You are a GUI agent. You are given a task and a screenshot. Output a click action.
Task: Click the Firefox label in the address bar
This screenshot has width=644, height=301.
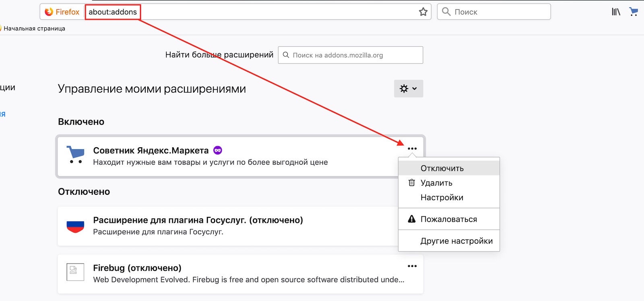point(67,12)
